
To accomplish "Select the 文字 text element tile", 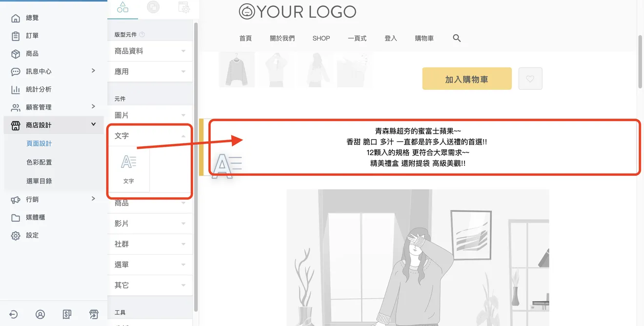I will pyautogui.click(x=129, y=169).
